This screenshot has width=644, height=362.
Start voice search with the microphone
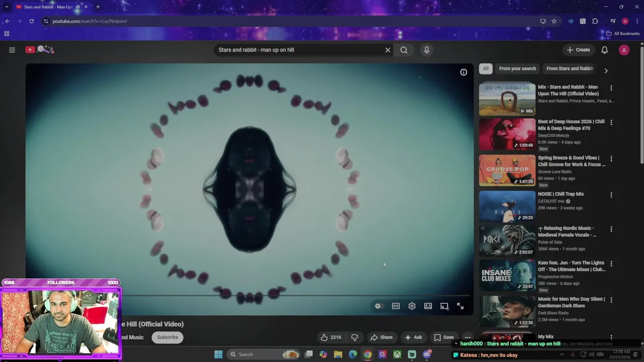click(427, 50)
